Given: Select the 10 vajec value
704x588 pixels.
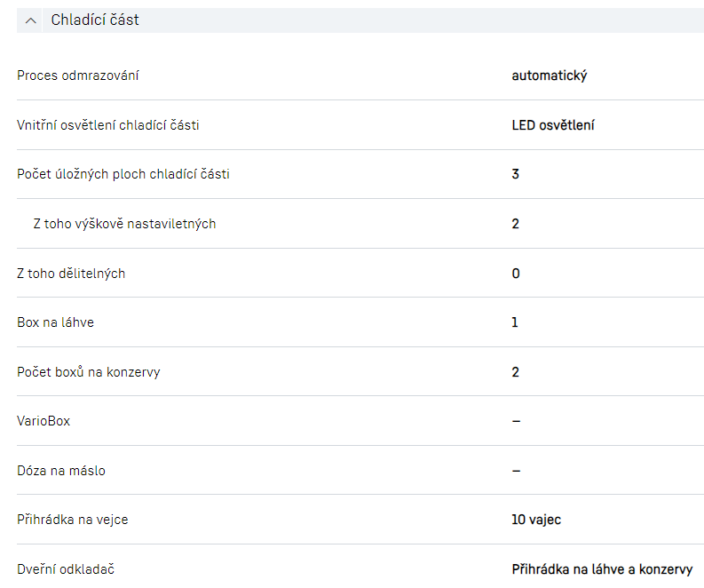Looking at the screenshot, I should [536, 520].
